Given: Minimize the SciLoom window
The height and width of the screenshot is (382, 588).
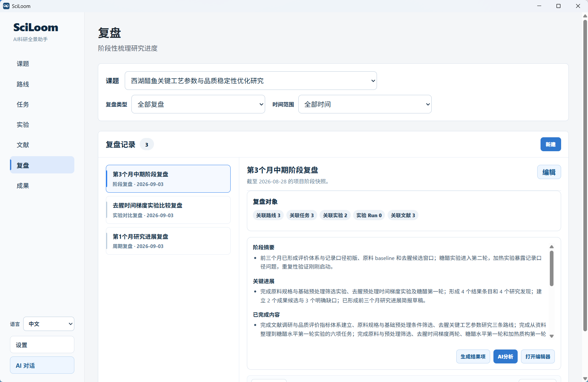Looking at the screenshot, I should tap(539, 6).
